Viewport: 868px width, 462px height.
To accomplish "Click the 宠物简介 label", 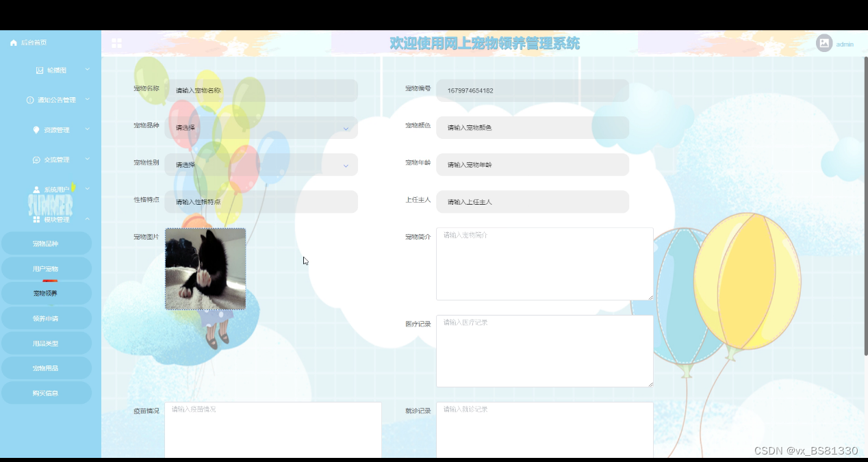I will coord(418,237).
